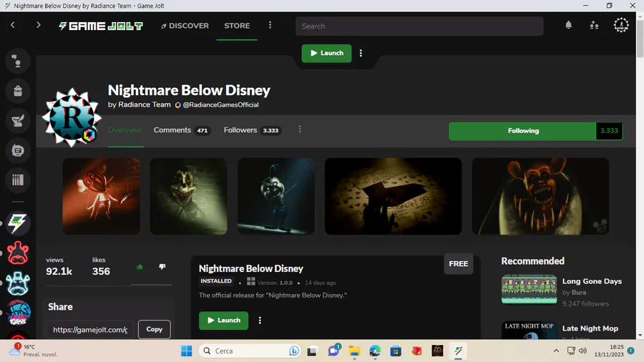Open the fanged monster screenshot
This screenshot has height=362, width=644.
click(x=540, y=196)
